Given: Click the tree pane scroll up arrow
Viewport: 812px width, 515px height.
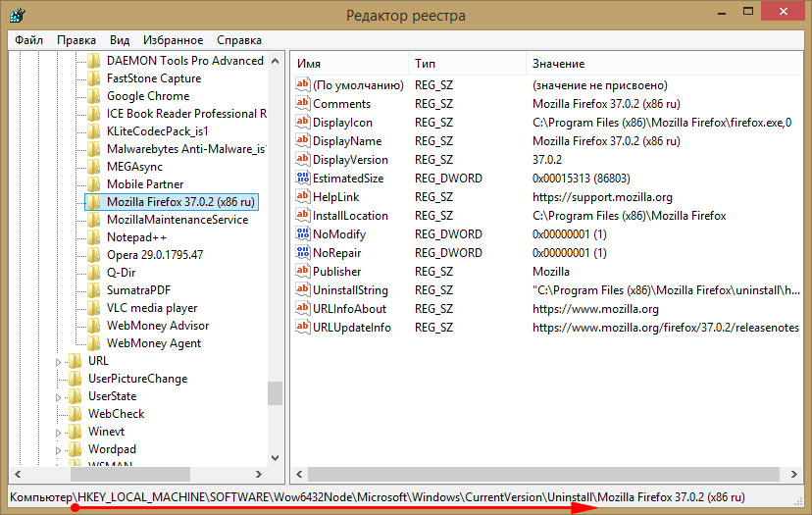Looking at the screenshot, I should [275, 61].
